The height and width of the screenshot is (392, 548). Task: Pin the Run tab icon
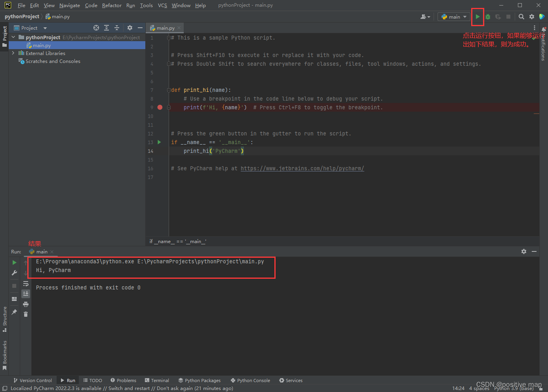pos(14,312)
